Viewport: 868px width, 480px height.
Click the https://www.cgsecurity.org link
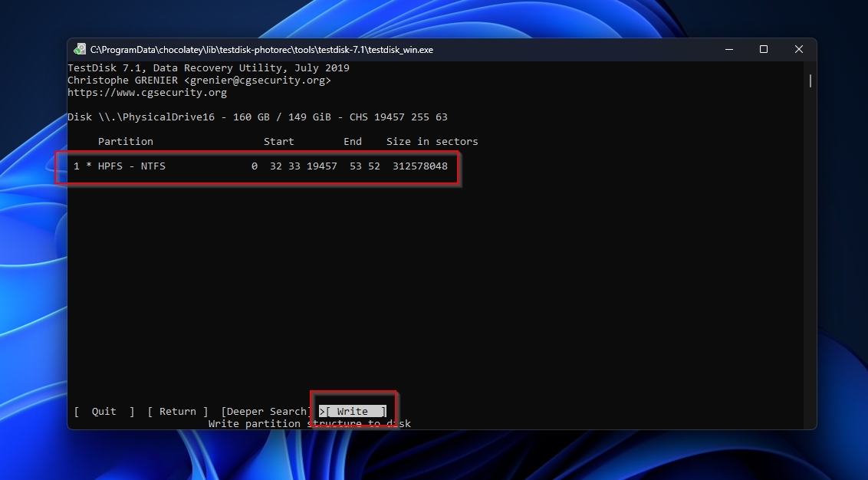[x=150, y=92]
